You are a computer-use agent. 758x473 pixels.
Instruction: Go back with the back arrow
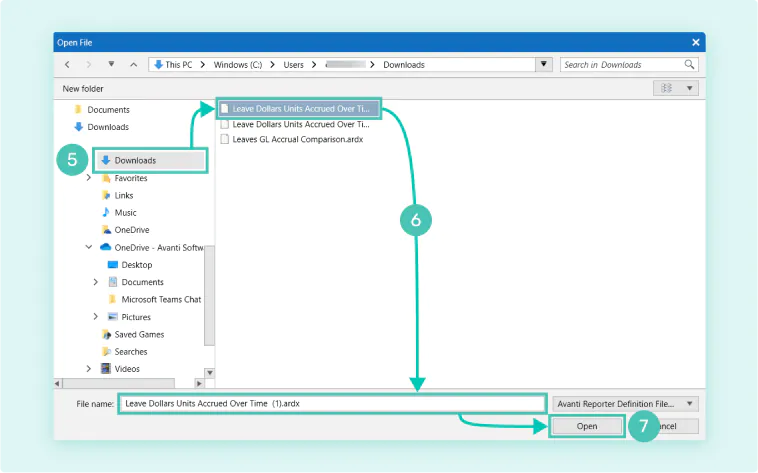[67, 64]
